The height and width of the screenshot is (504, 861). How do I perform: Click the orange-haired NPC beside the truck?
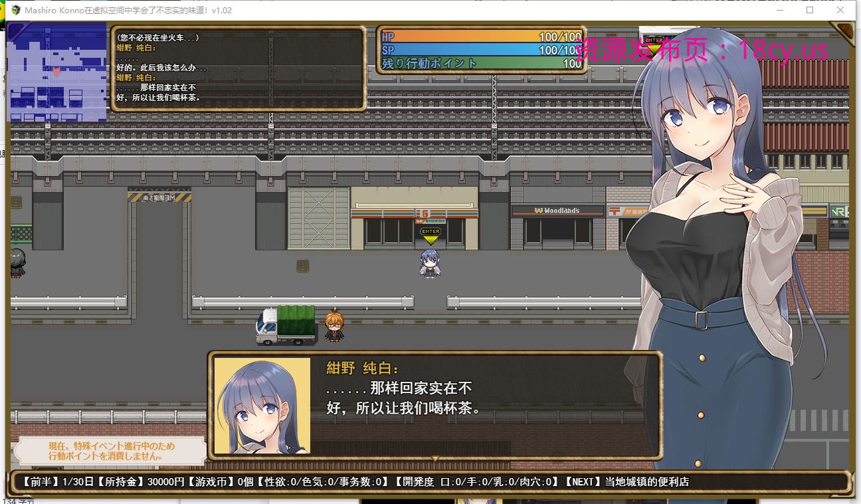click(334, 327)
